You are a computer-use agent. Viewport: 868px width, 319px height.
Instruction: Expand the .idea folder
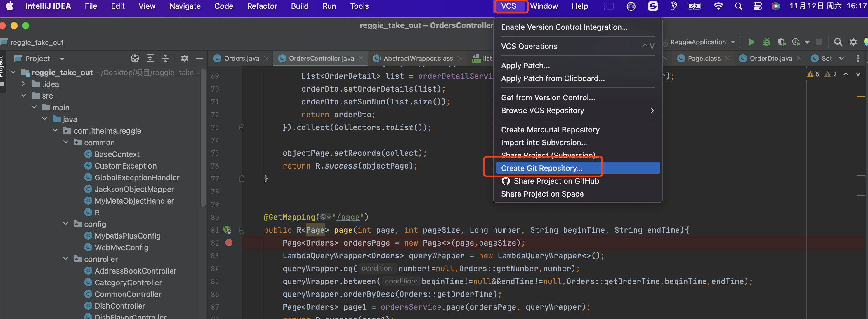pyautogui.click(x=23, y=84)
